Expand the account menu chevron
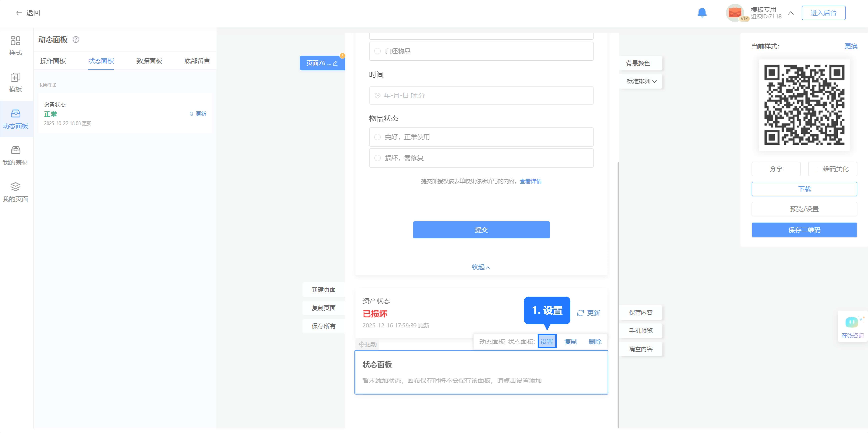The image size is (868, 433). point(791,13)
